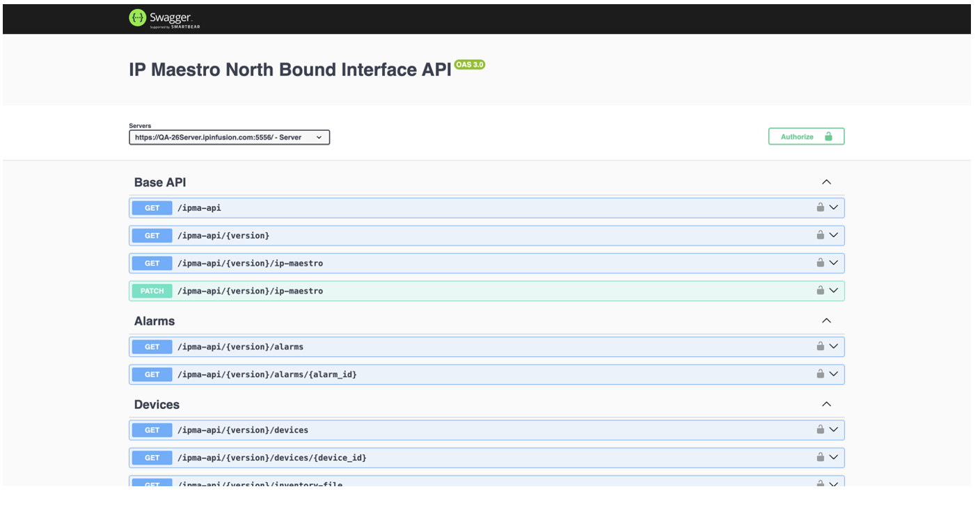Click the Swagger logo in the header
Screen dimensions: 980x505
point(165,19)
